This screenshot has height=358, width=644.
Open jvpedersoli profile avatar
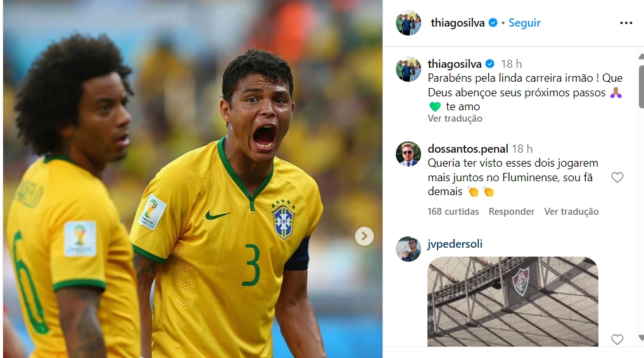coord(408,248)
